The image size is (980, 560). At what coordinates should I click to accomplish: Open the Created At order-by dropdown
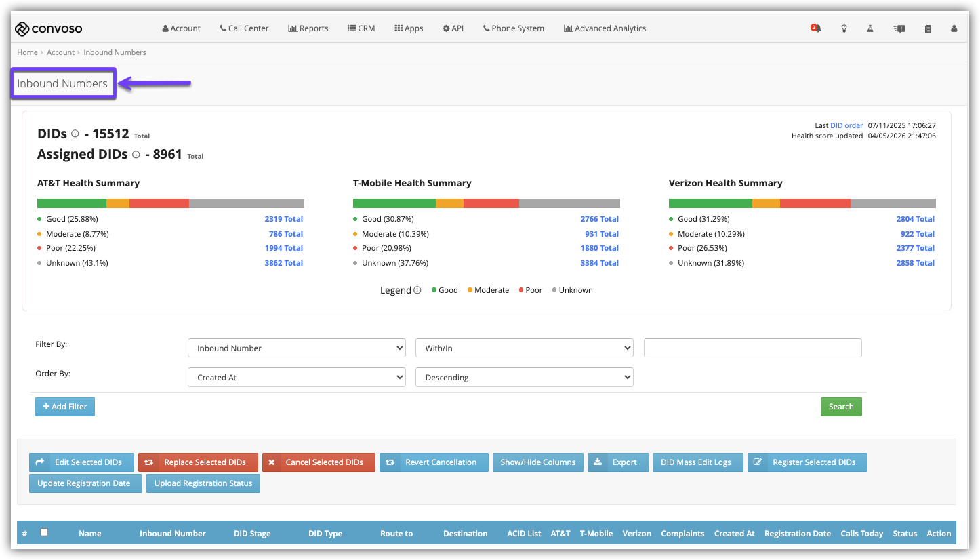click(x=296, y=378)
